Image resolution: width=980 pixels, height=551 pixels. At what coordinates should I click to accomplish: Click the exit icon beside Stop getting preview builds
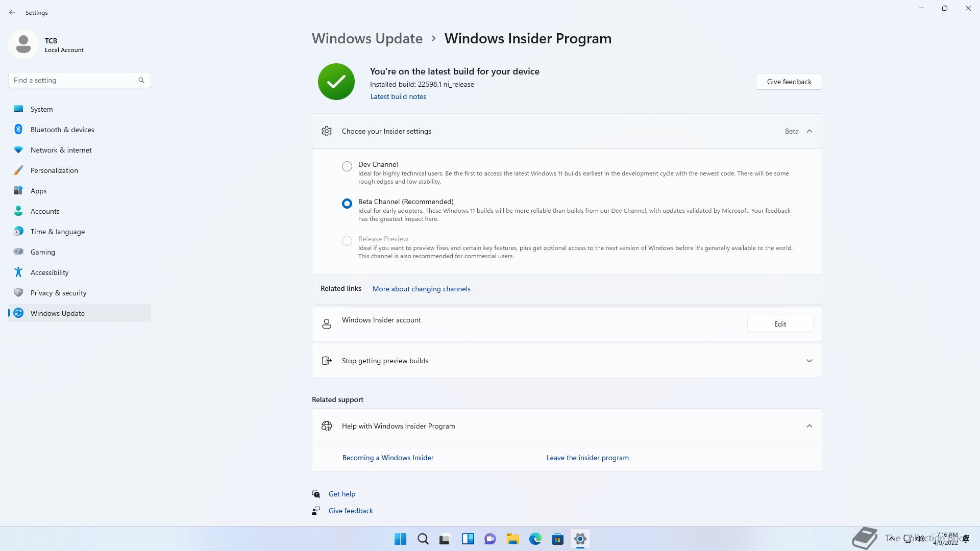[x=327, y=361]
